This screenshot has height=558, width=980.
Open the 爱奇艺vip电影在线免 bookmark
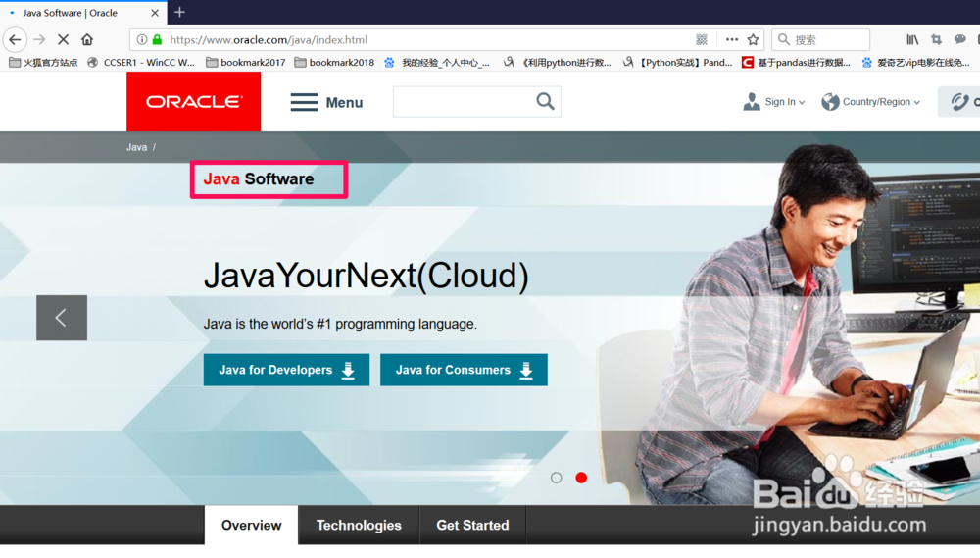tap(915, 63)
